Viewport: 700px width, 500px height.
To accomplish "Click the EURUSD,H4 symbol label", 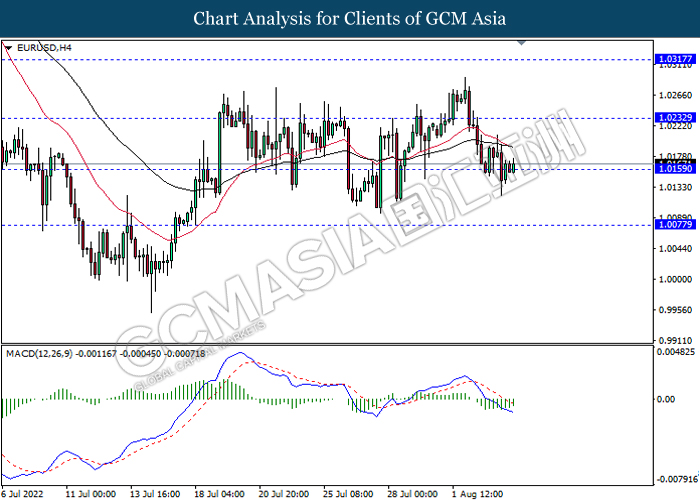I will tap(44, 48).
